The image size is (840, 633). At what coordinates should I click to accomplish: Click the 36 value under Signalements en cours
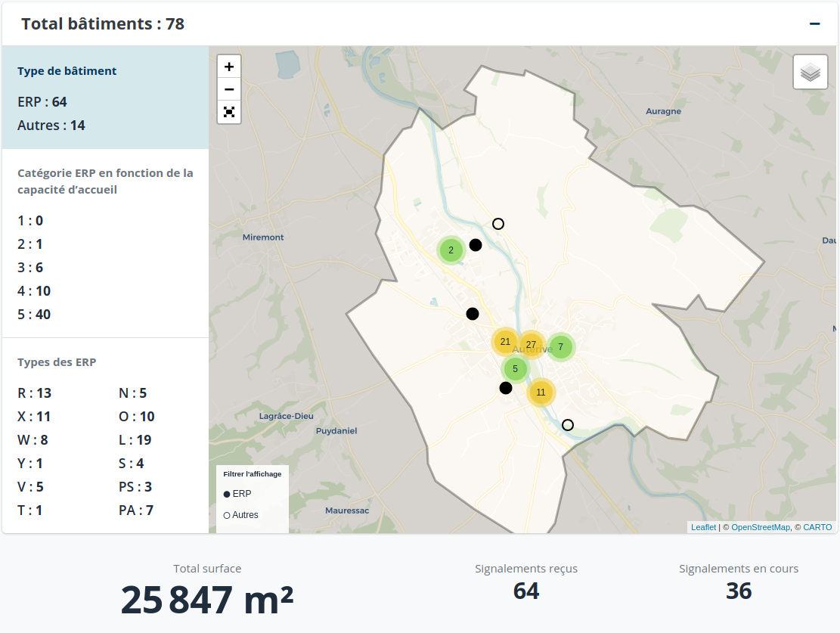click(739, 591)
